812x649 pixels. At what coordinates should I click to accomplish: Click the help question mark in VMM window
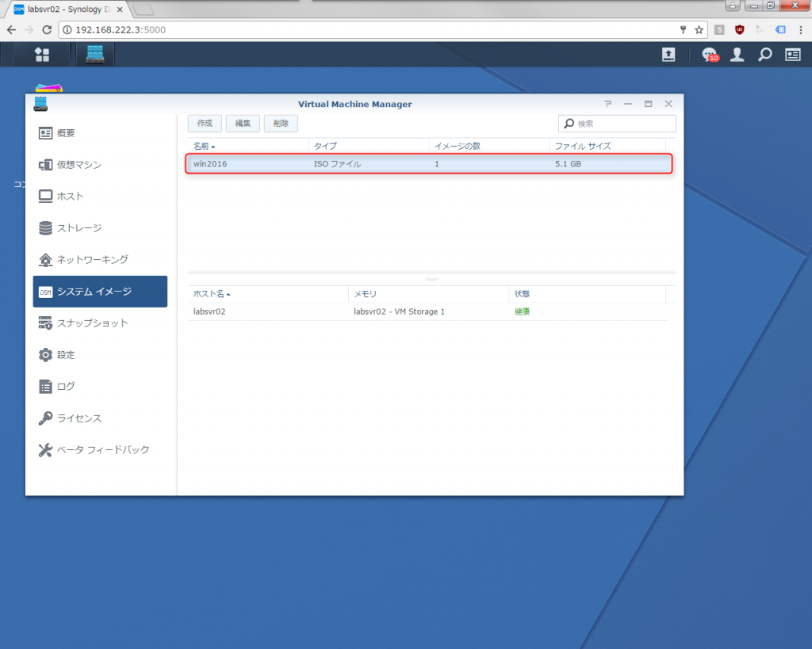pos(608,104)
